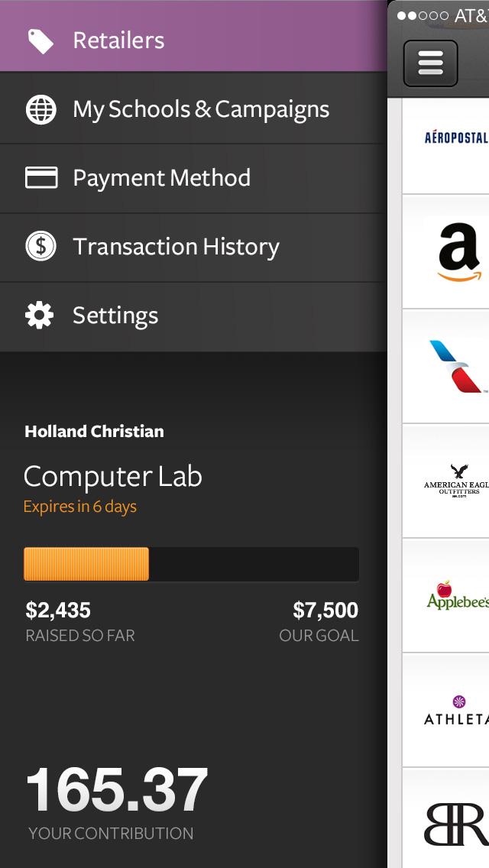Toggle the hamburger menu button

click(430, 63)
